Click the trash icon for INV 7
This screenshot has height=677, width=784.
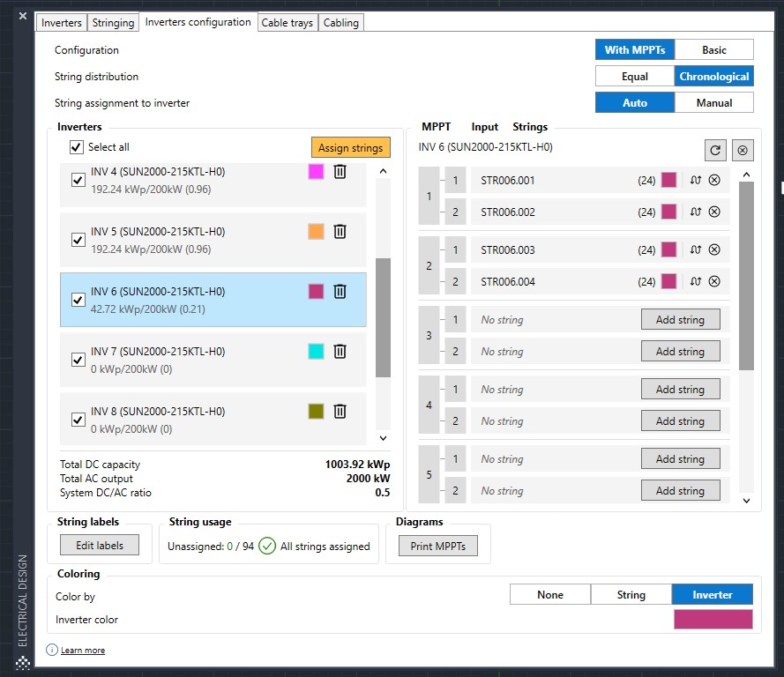pyautogui.click(x=340, y=352)
